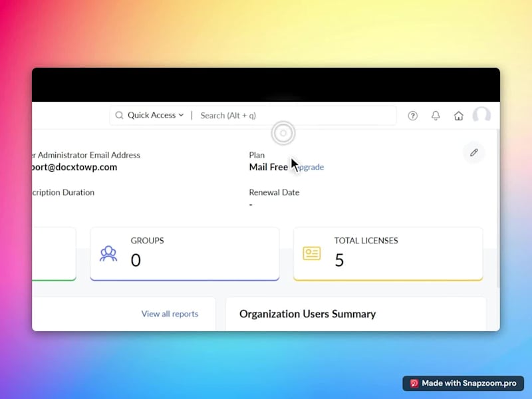Click the pencil edit icon

(x=474, y=153)
